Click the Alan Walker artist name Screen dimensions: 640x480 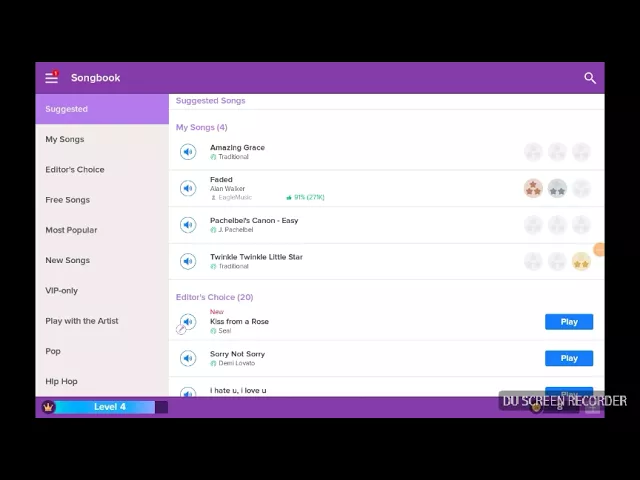(x=227, y=189)
